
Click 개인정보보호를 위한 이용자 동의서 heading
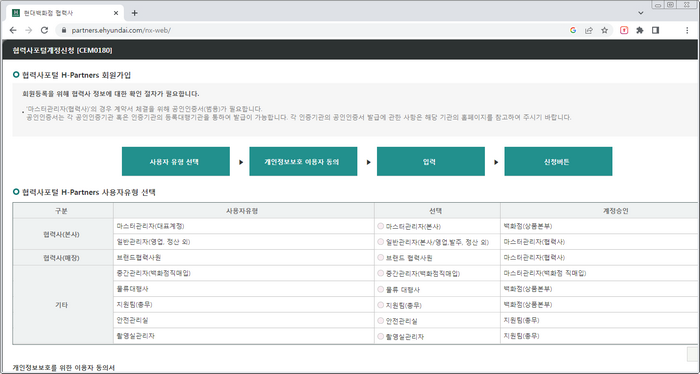63,368
